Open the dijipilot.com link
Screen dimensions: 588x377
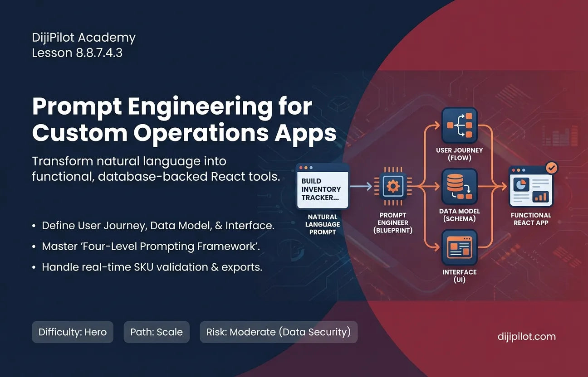click(x=526, y=337)
